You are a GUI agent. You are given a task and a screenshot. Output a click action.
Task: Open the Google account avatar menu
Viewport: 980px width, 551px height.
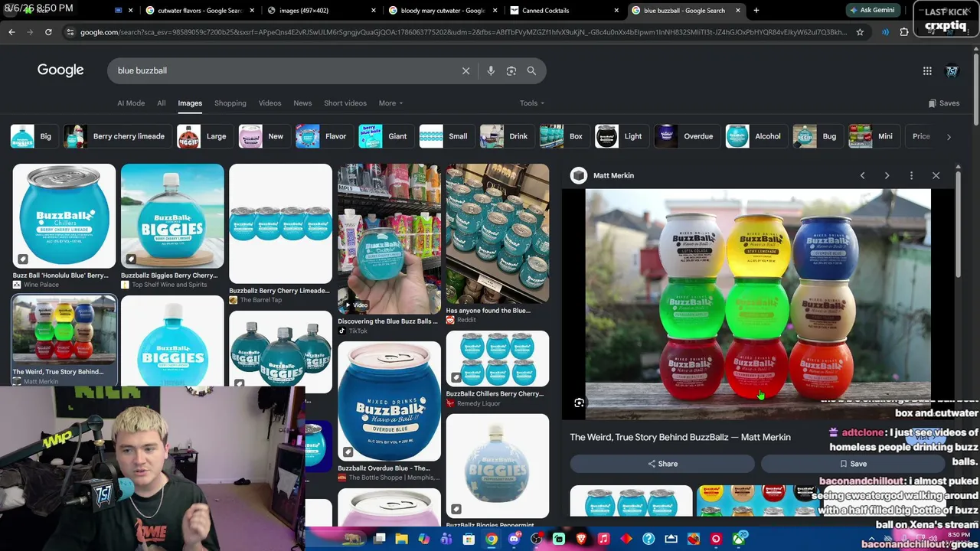tap(952, 71)
